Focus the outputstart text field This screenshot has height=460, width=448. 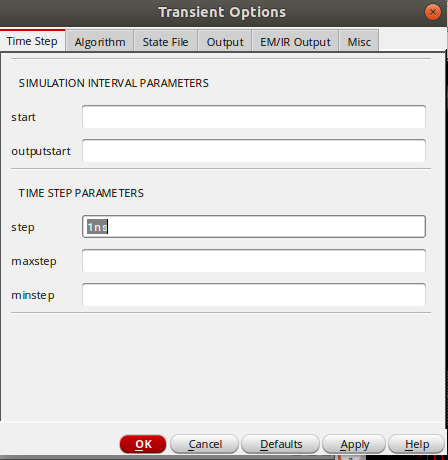tap(254, 151)
